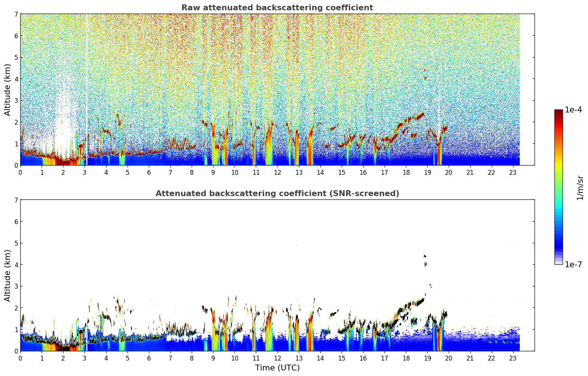
Task: Click the top plot's x-axis tick "23"
Action: pos(513,172)
